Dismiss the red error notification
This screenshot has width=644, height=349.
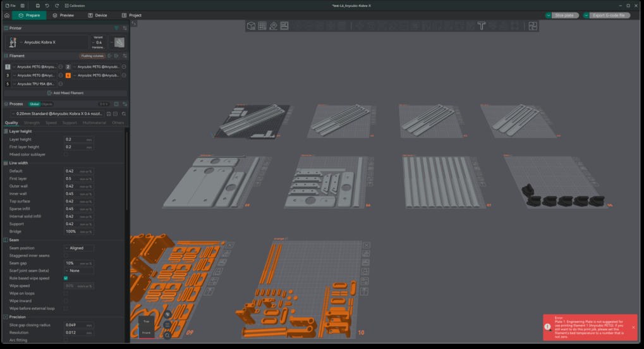633,328
